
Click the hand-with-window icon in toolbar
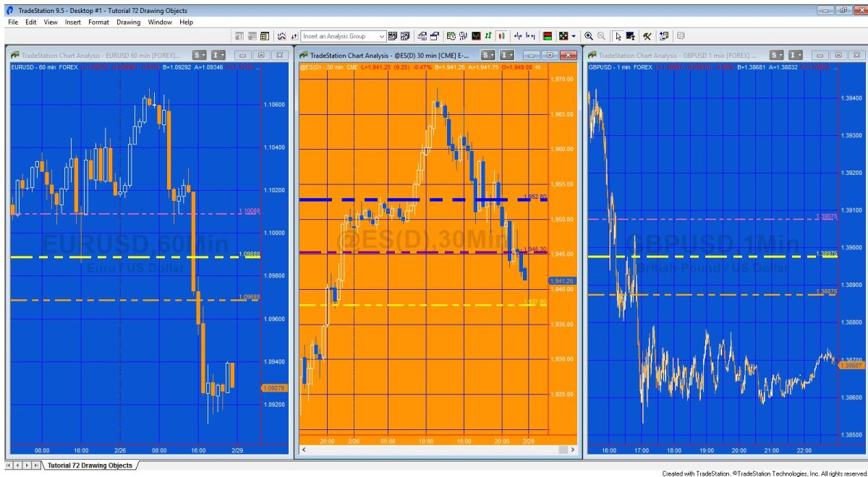[x=421, y=36]
